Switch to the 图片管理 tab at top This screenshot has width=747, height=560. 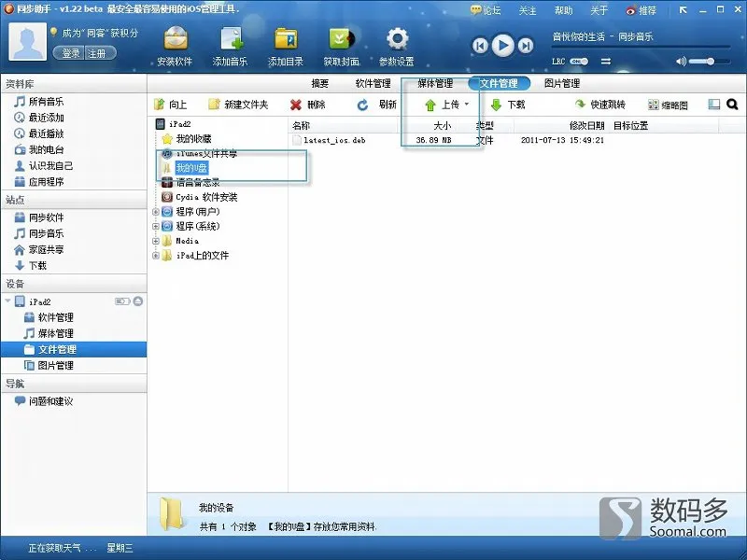(x=562, y=83)
